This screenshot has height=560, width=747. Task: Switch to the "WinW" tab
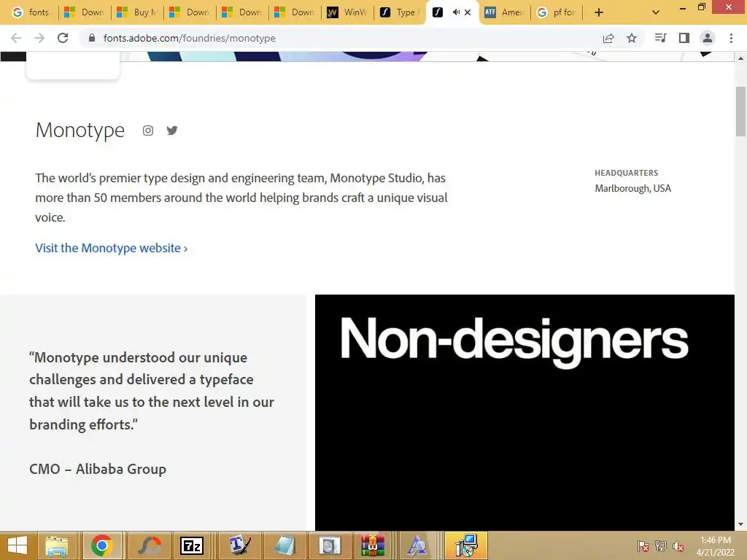click(x=348, y=12)
